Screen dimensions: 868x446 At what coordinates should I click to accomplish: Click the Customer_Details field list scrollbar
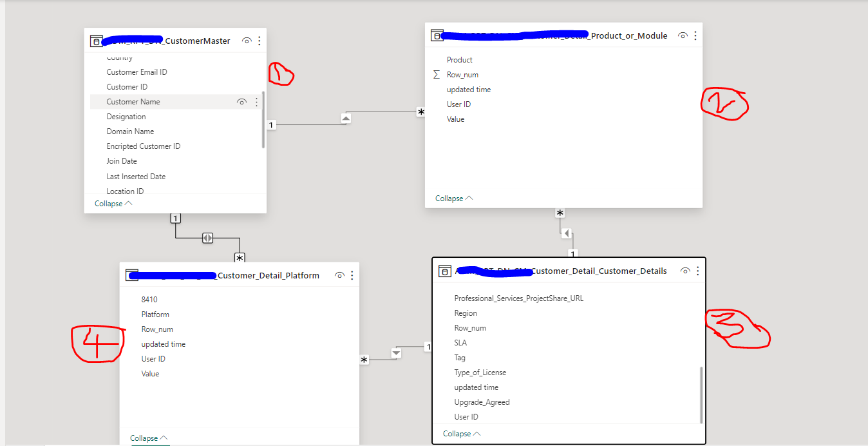[701, 396]
